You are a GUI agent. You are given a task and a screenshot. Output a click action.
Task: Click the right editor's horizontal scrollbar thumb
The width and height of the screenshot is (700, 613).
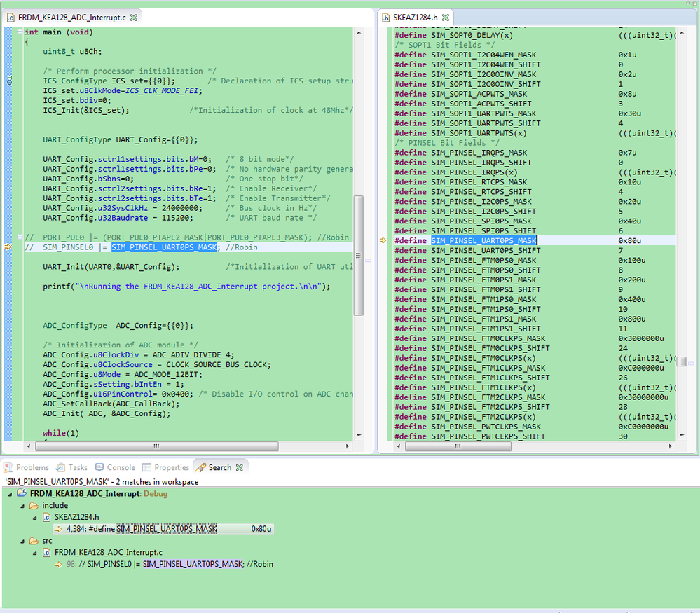(458, 446)
